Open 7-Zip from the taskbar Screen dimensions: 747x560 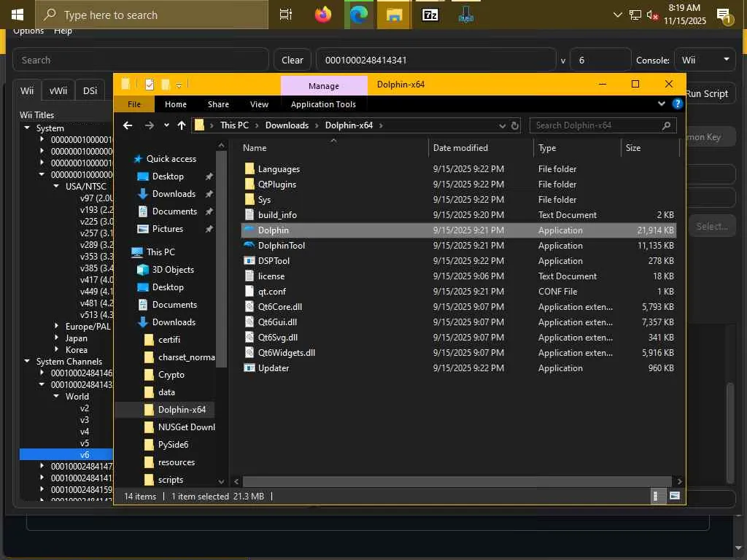[430, 15]
